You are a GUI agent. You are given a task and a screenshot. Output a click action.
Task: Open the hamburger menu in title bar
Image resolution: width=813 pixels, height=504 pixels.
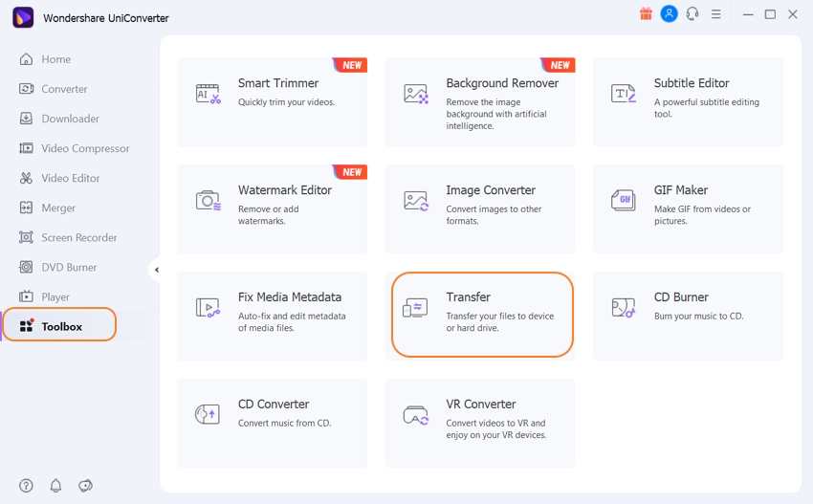coord(715,14)
